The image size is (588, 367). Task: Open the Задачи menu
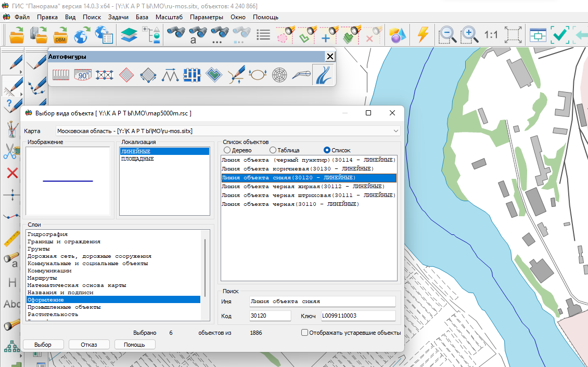pos(118,17)
